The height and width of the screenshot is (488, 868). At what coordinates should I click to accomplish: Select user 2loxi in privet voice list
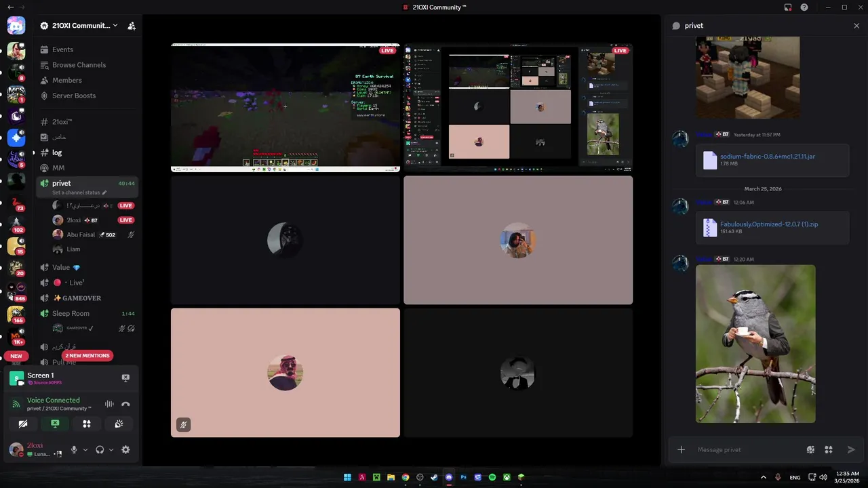point(92,220)
